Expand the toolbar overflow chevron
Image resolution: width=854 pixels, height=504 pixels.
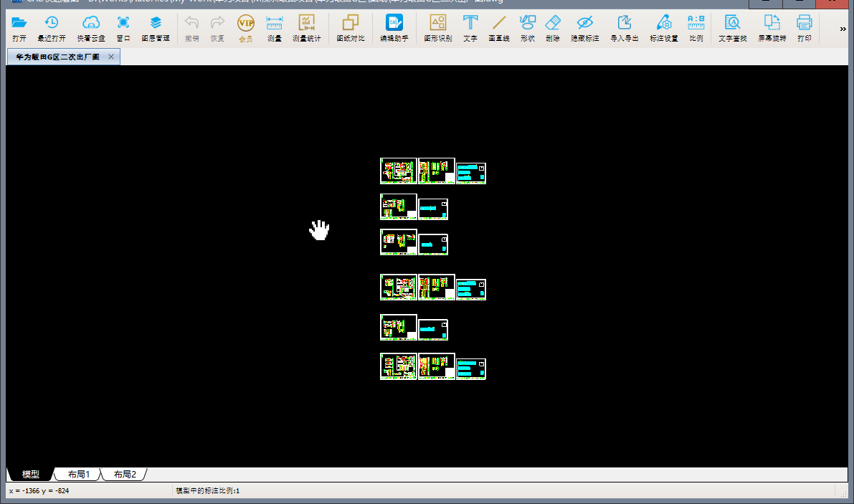coord(843,29)
